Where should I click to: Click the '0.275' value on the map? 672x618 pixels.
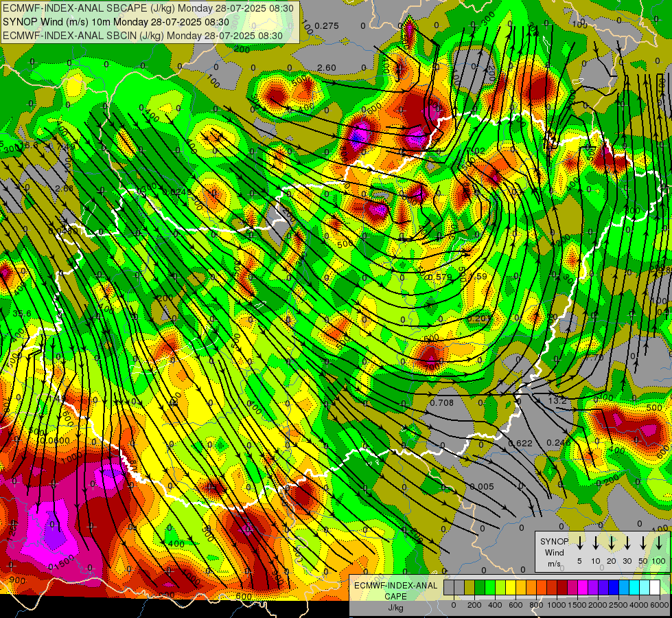(327, 25)
